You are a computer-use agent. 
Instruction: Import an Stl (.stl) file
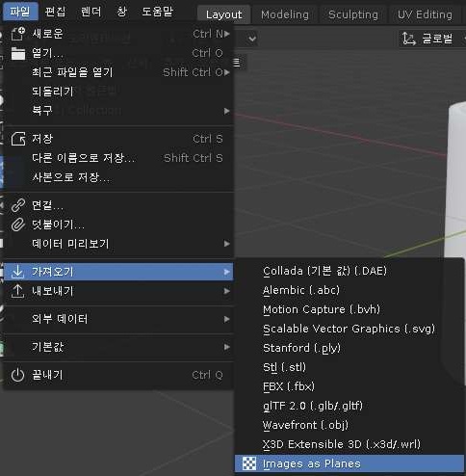[349, 367]
